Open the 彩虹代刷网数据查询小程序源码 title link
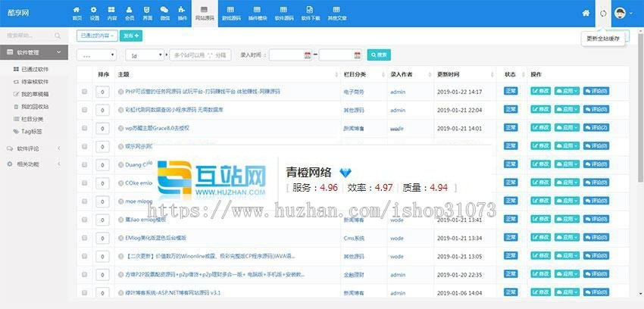The height and width of the screenshot is (309, 644). point(174,110)
